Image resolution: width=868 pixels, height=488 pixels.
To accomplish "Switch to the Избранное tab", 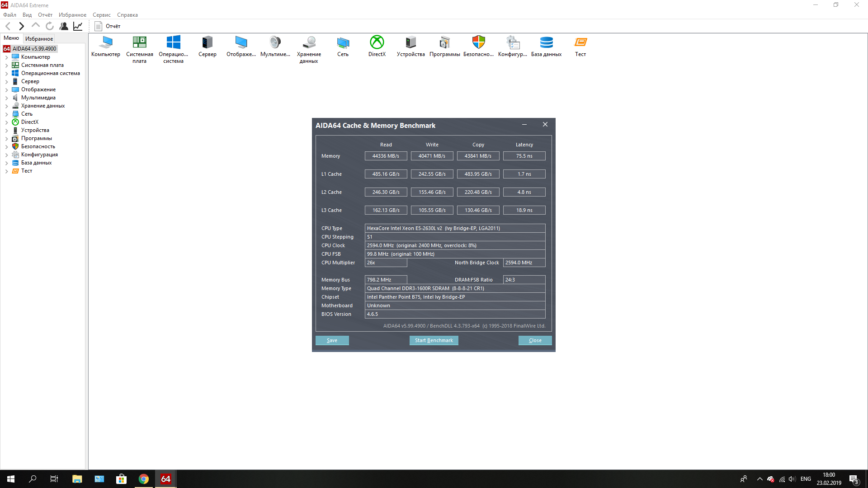I will [x=39, y=39].
